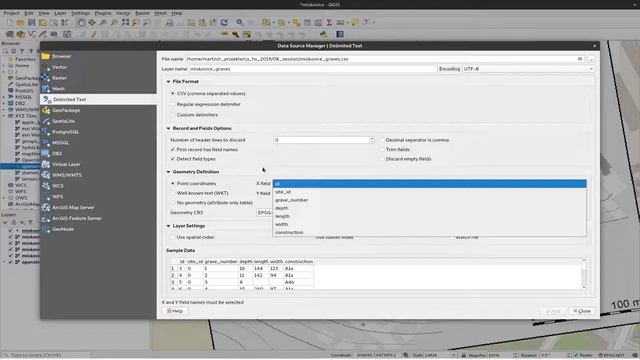Click the New Shapefile Layer icon

pos(31,34)
